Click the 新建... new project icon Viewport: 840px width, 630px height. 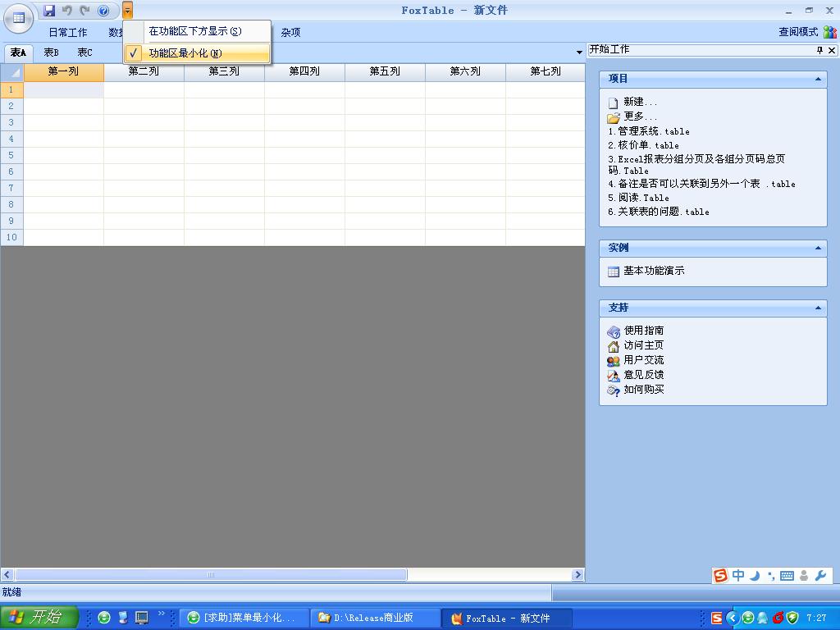[x=614, y=103]
